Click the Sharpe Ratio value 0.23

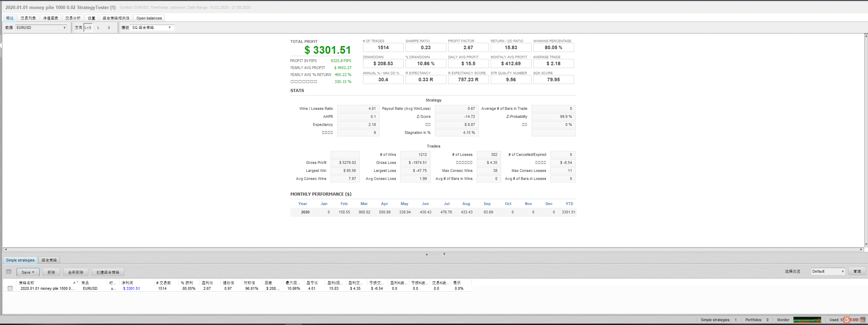coord(426,47)
